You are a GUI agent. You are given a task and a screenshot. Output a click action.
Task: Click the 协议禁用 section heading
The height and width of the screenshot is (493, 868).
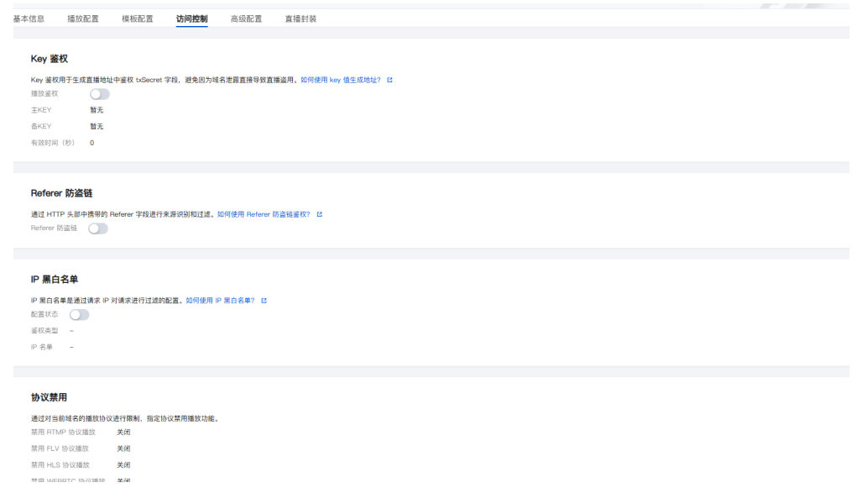(49, 397)
